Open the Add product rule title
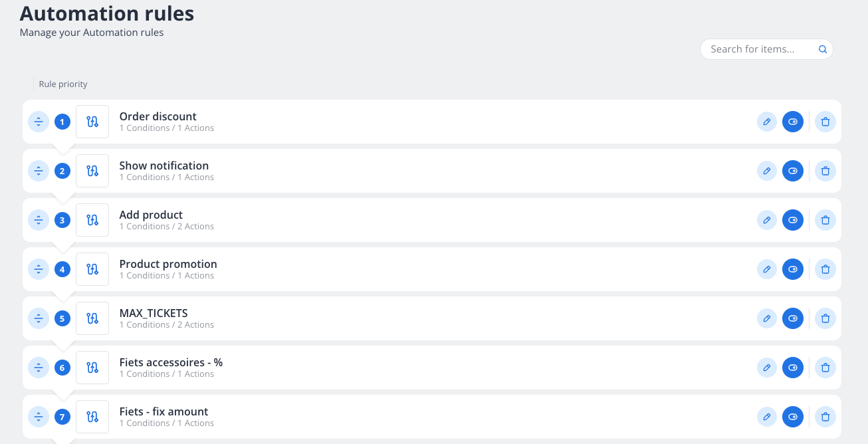This screenshot has width=868, height=444. pos(151,215)
